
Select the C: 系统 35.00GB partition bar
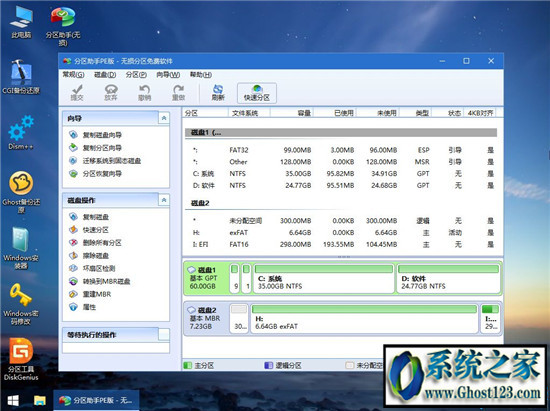click(x=324, y=278)
